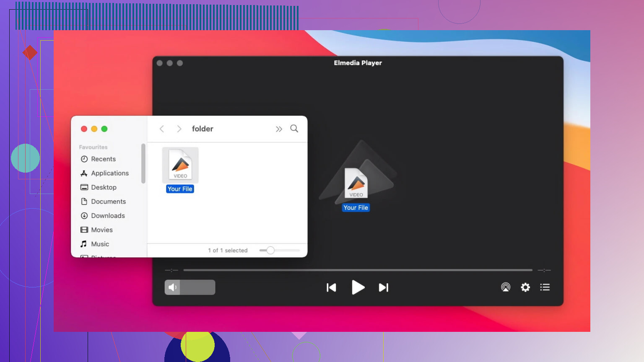Select the video file icon in Finder
644x362 pixels.
point(180,165)
